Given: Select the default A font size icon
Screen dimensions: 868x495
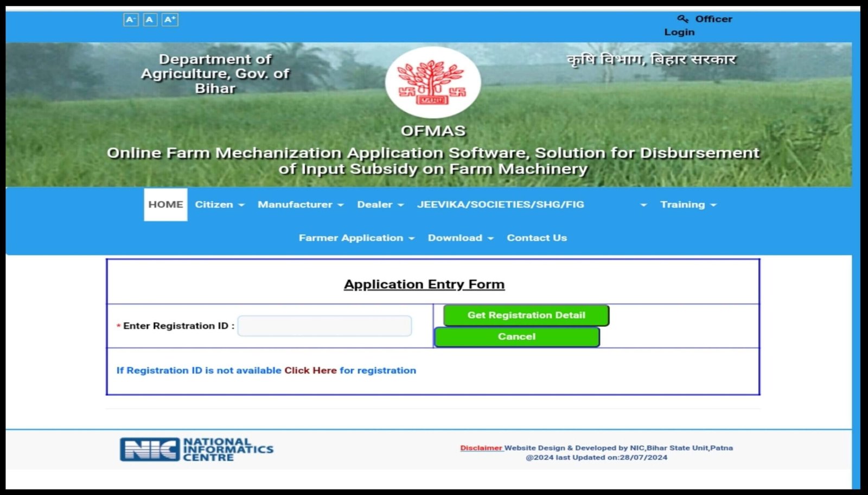Looking at the screenshot, I should [149, 19].
